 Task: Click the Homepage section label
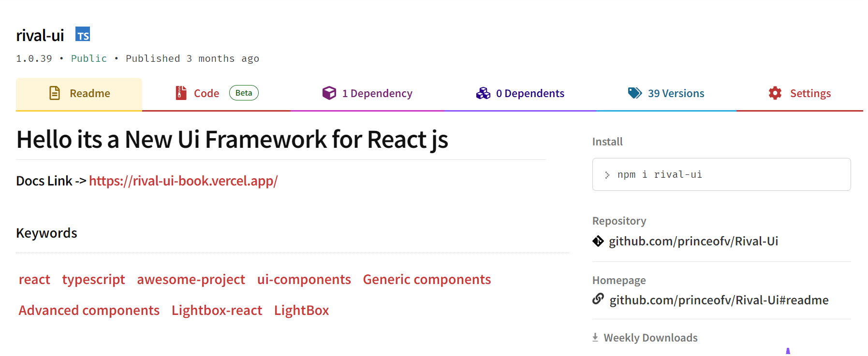[x=619, y=280]
